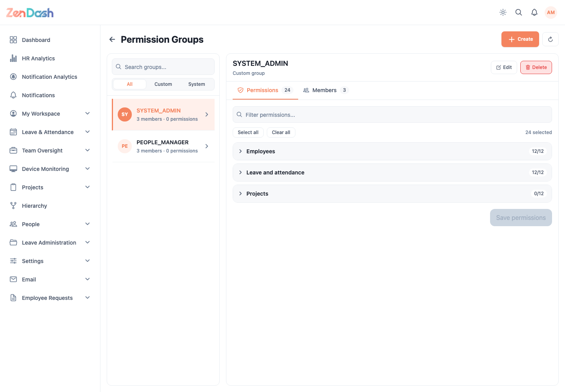The image size is (565, 392).
Task: Click Select all permissions
Action: point(248,132)
